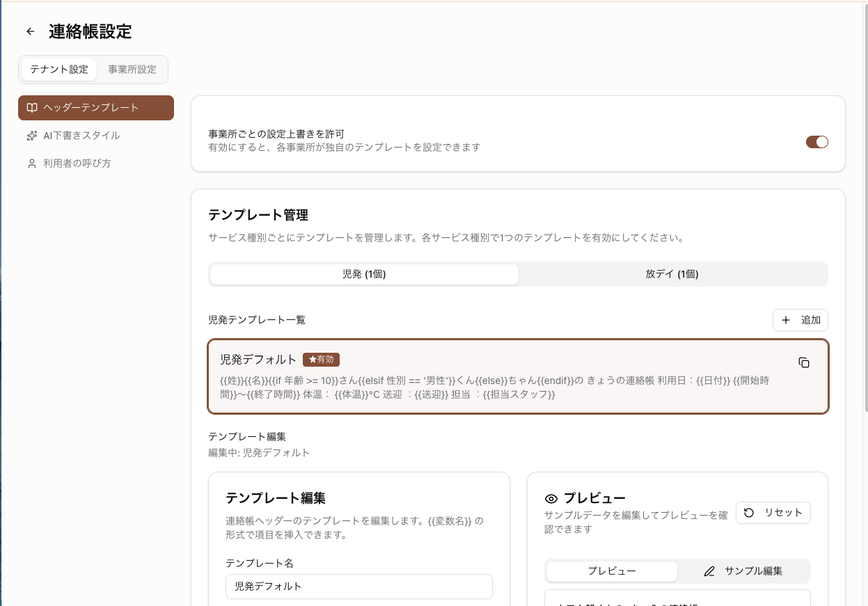Select the 児発 (1個) service tab

(364, 274)
